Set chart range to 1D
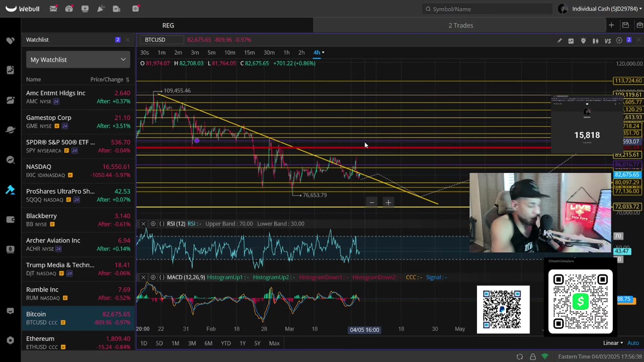This screenshot has height=362, width=644. point(143,343)
